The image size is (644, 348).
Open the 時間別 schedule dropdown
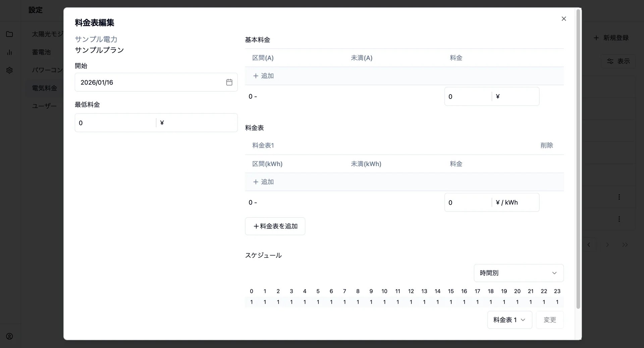coord(519,273)
